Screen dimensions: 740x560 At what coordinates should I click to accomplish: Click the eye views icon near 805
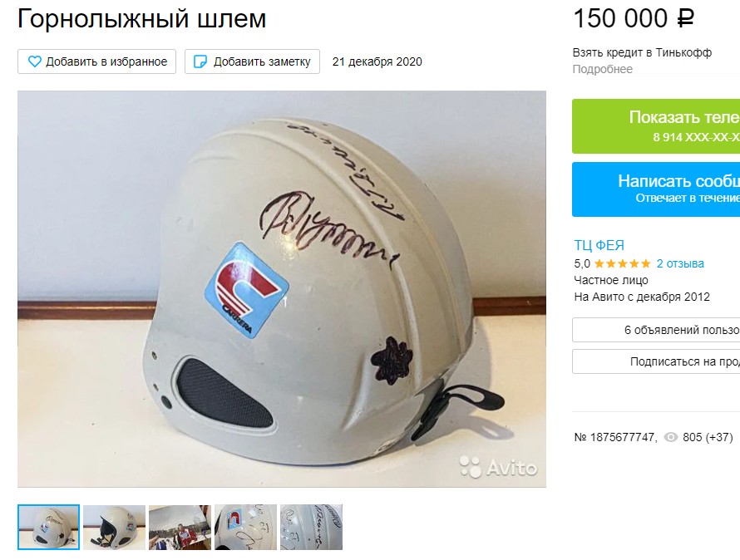point(671,437)
